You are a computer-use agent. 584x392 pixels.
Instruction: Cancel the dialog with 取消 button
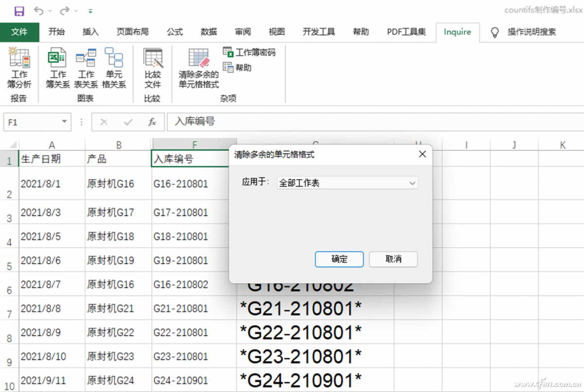[393, 259]
